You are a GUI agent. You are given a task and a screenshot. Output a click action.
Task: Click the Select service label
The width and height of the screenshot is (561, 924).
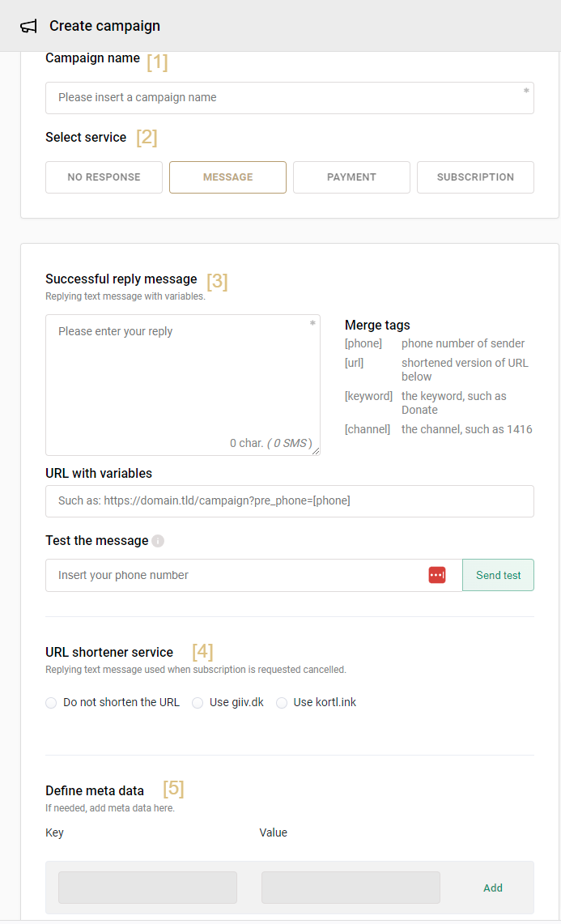(86, 138)
